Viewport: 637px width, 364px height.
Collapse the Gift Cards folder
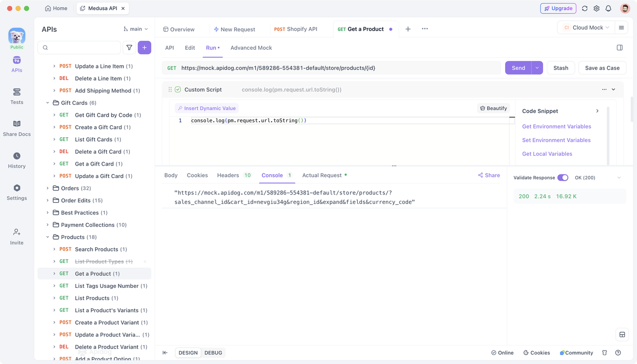(48, 103)
